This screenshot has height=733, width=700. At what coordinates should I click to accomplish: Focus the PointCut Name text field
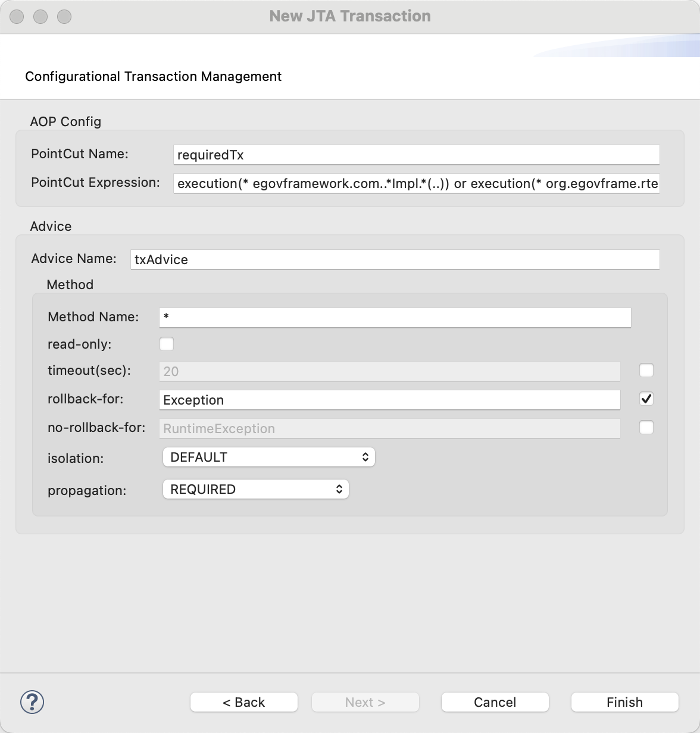(416, 155)
